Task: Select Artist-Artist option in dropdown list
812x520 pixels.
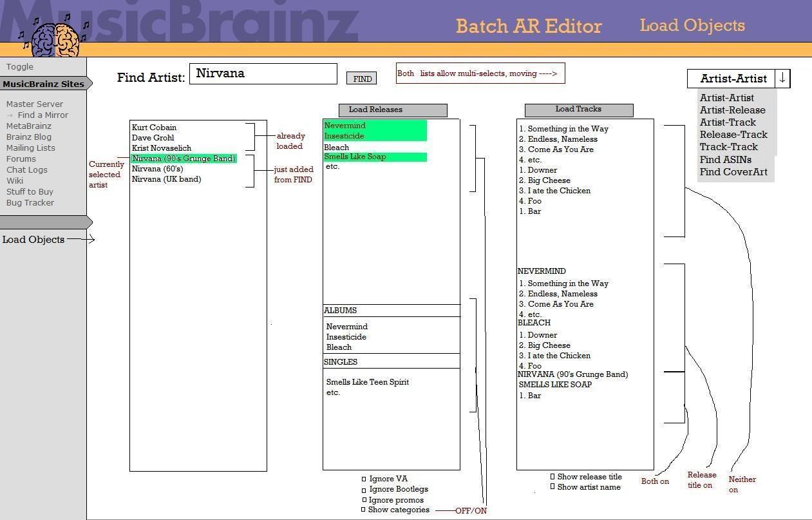Action: tap(727, 98)
